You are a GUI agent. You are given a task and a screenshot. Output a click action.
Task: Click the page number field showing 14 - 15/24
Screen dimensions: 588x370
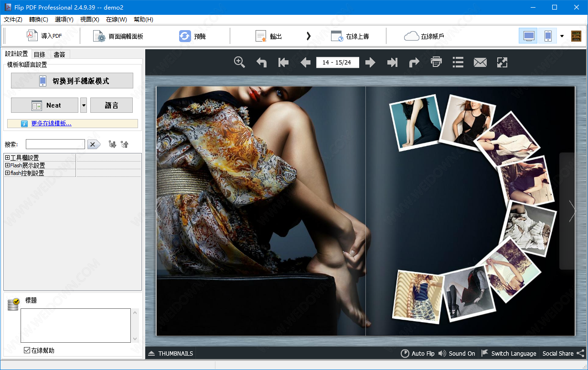338,62
